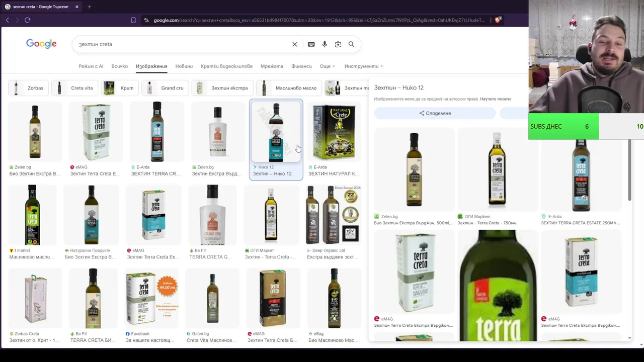Open the Финанси tab
This screenshot has height=362, width=644.
(301, 66)
